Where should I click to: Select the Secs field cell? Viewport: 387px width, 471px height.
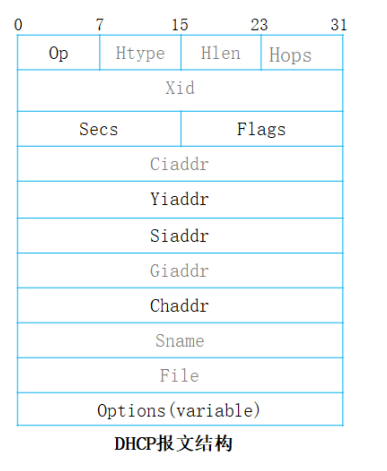[99, 129]
